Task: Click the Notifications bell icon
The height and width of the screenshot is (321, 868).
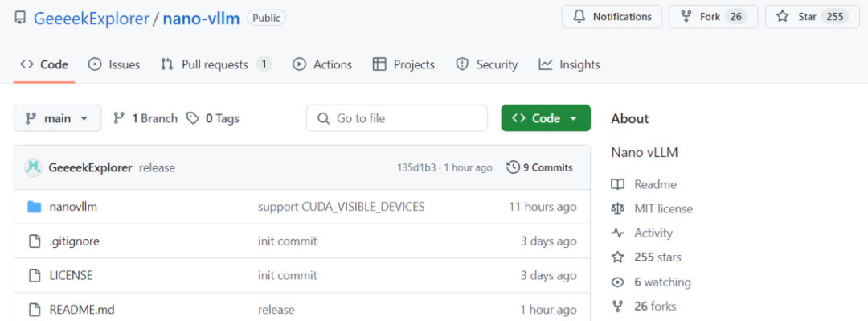Action: [579, 17]
